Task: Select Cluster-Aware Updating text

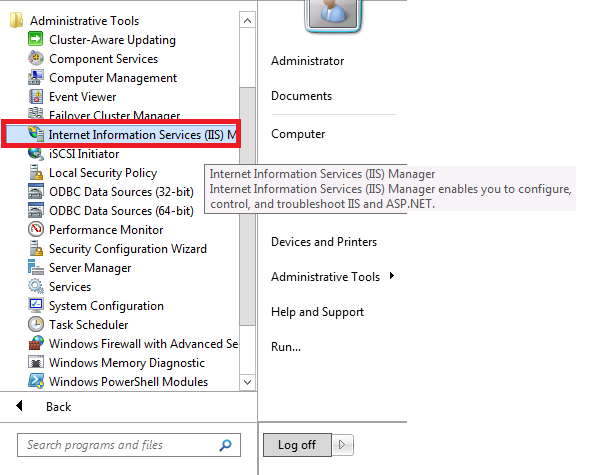Action: (x=112, y=40)
